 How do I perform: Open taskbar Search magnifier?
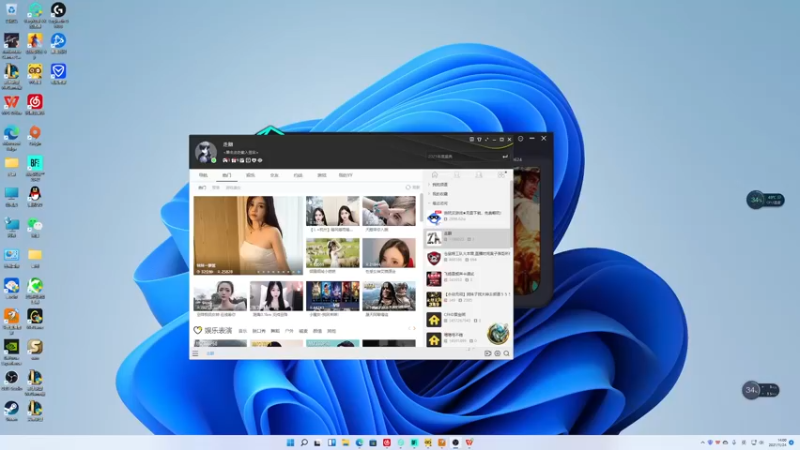tap(304, 442)
